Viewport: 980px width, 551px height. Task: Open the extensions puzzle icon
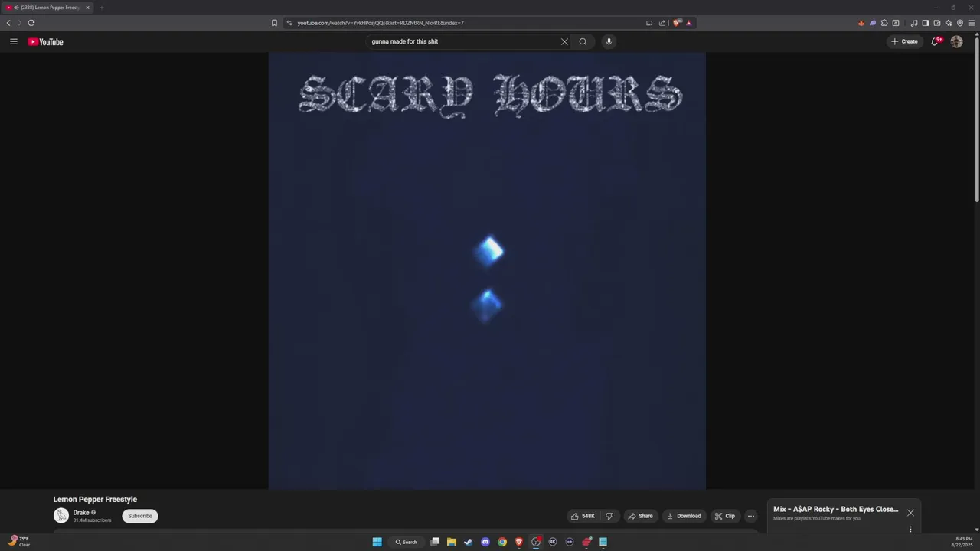884,23
